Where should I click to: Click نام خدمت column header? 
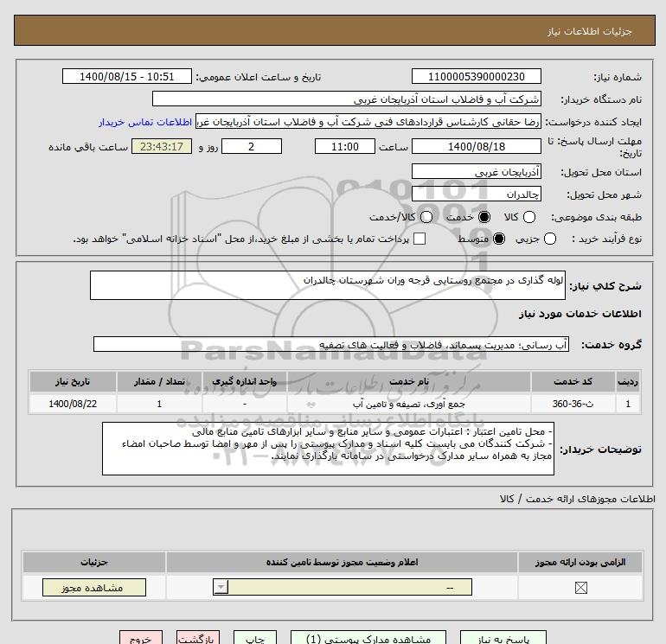click(x=408, y=381)
